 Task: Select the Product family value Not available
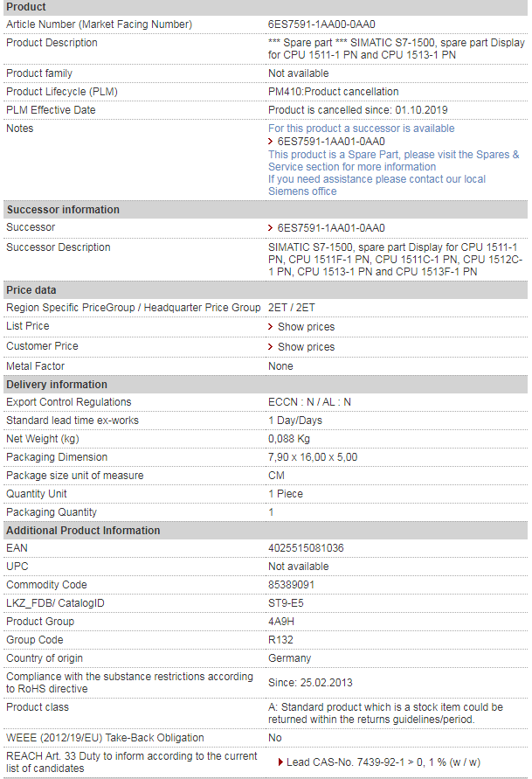(x=298, y=73)
